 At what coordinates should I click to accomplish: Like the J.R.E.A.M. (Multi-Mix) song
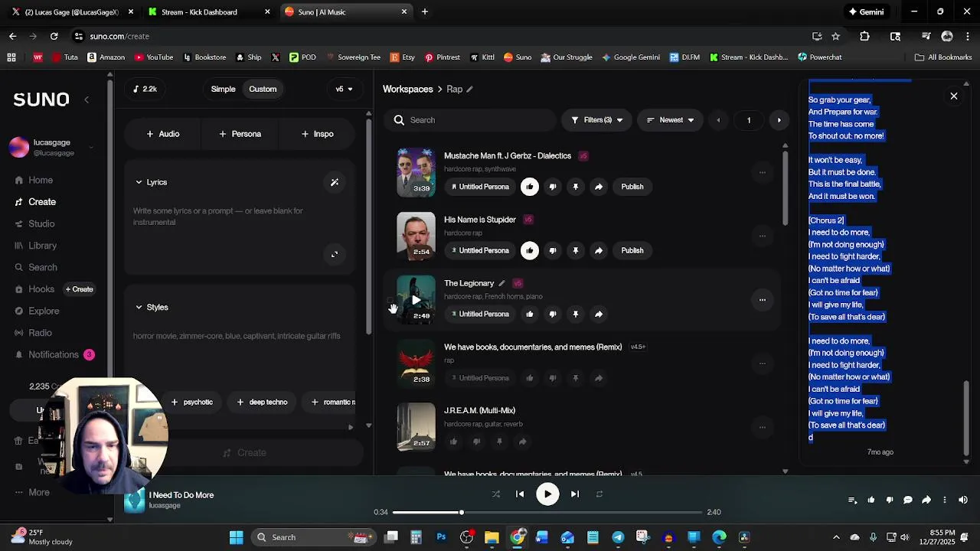[x=453, y=442]
